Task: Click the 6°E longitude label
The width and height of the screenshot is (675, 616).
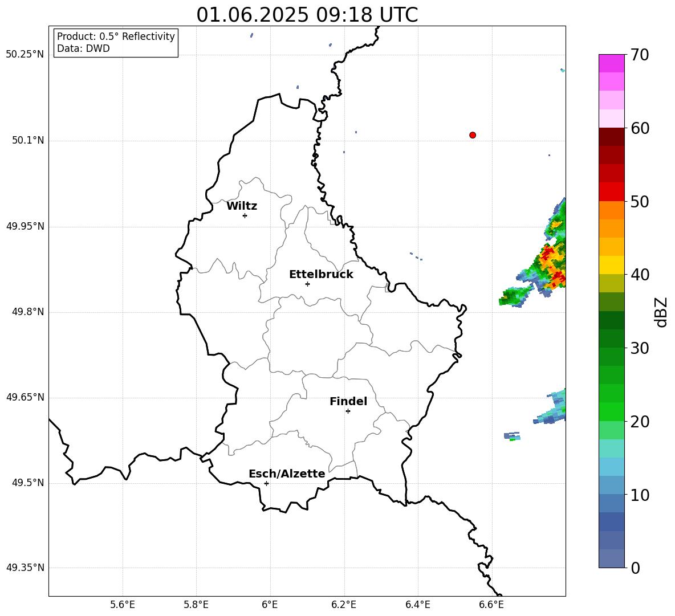Action: click(x=270, y=605)
